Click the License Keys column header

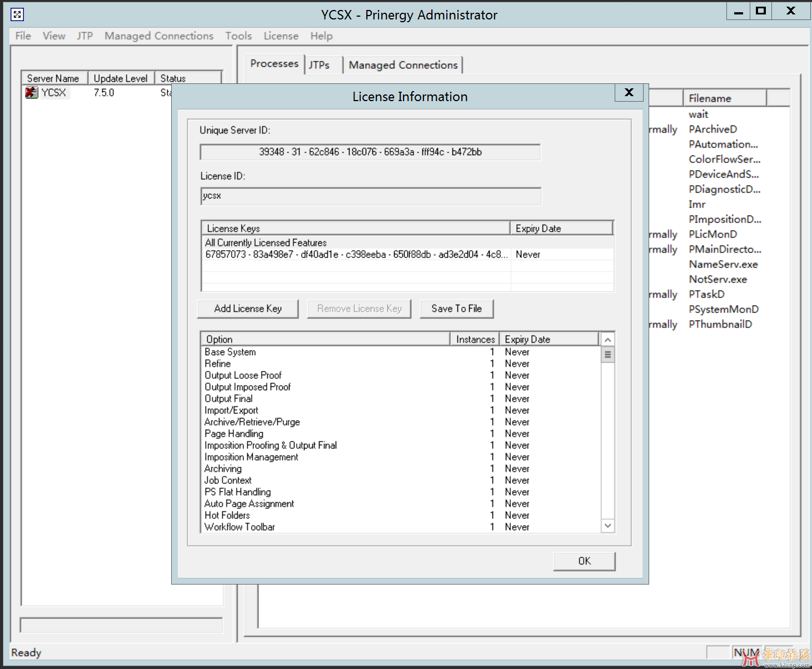click(x=356, y=228)
